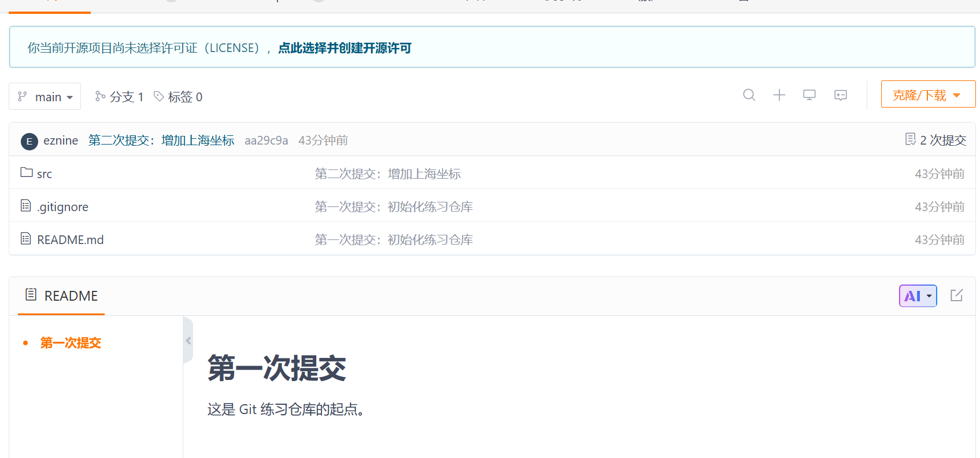View branches via 分支 1

click(120, 97)
